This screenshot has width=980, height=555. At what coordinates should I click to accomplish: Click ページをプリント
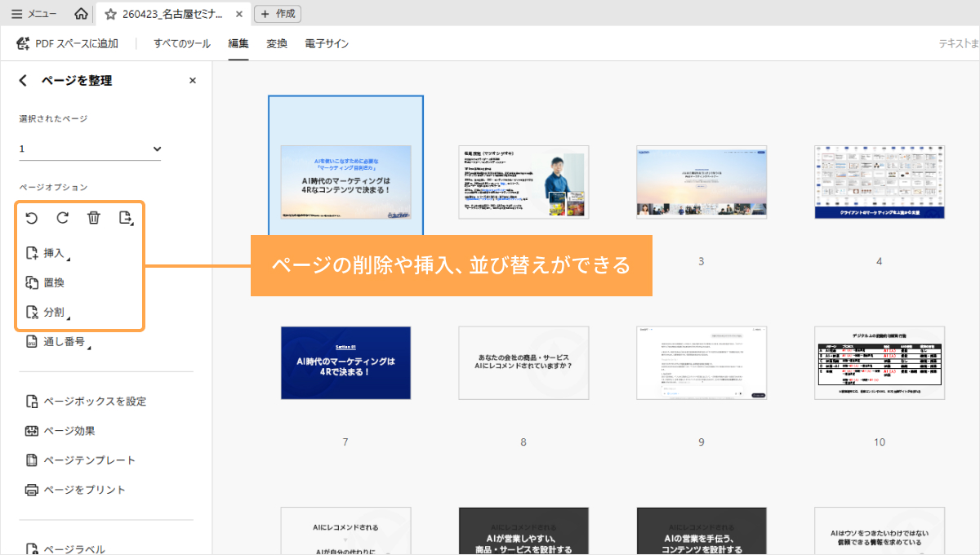pos(75,489)
